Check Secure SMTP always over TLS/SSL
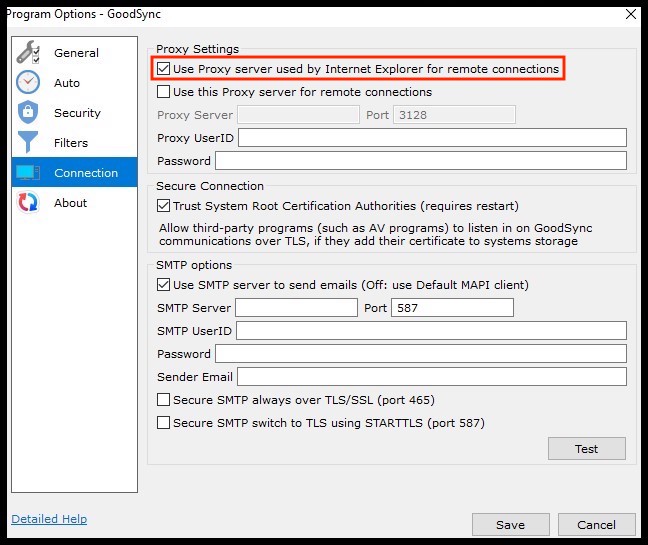Viewport: 648px width, 545px height. [163, 400]
